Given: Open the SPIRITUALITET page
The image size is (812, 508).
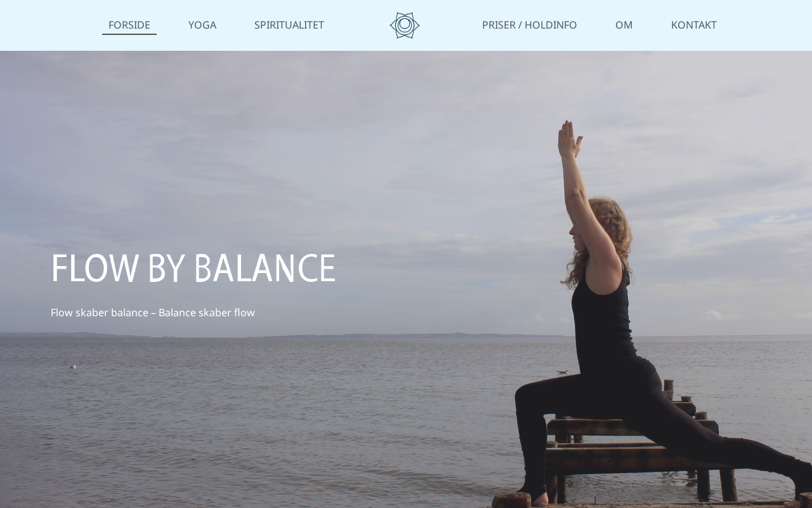Looking at the screenshot, I should 289,25.
